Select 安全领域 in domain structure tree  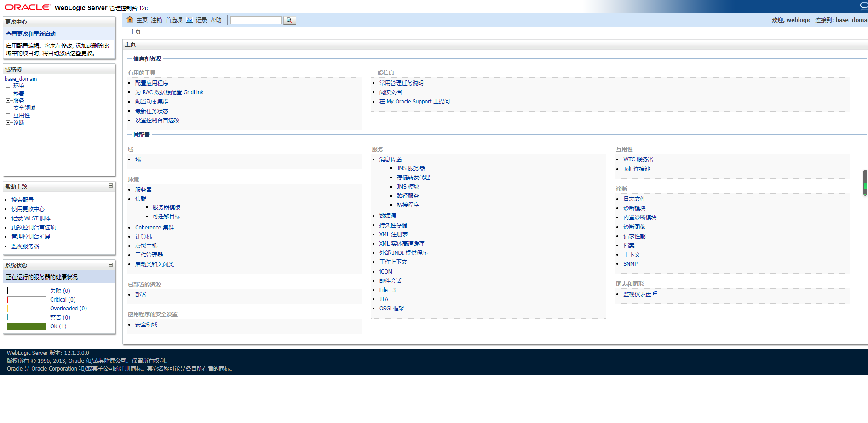[24, 108]
